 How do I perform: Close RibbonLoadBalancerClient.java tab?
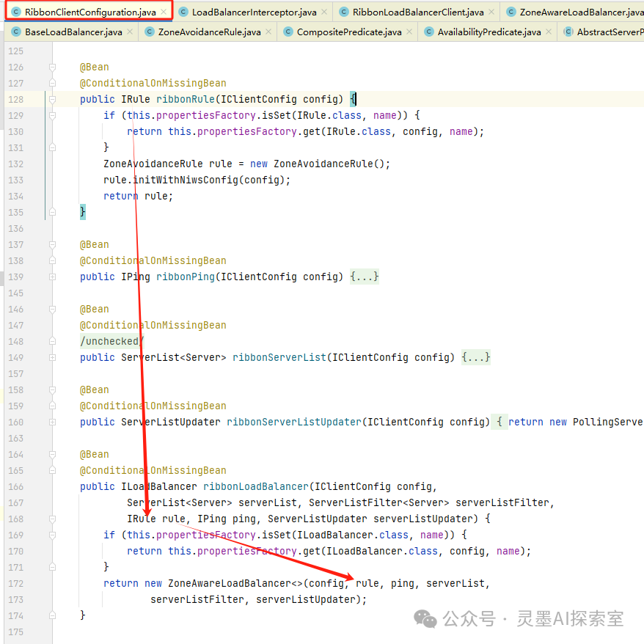click(491, 12)
